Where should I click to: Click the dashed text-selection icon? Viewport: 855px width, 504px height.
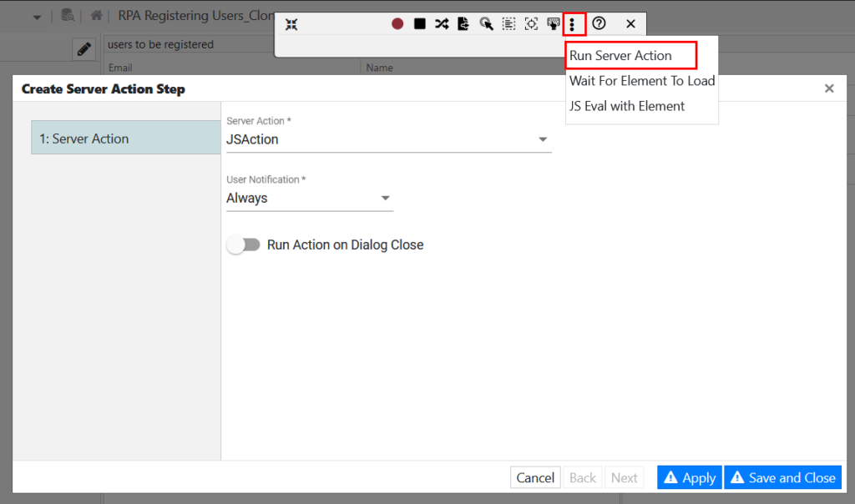(x=508, y=24)
